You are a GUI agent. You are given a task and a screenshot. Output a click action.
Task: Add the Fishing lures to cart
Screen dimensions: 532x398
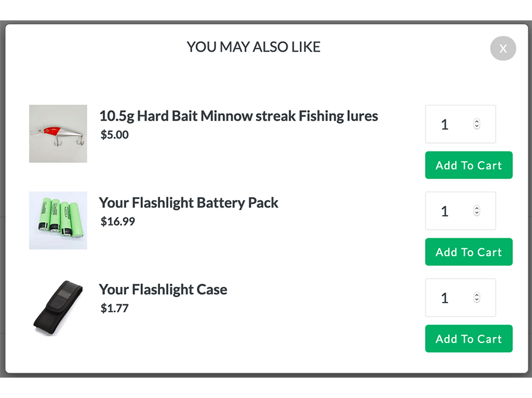469,165
